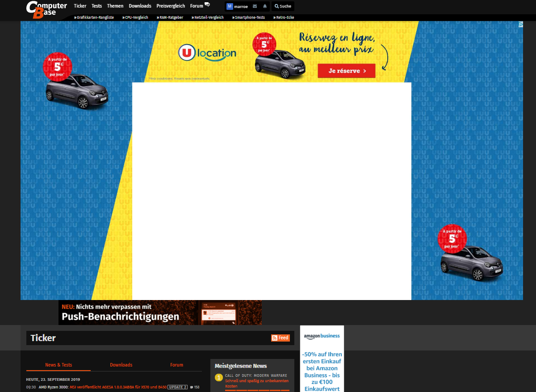Open the MSI AGESA 1.0.0.3ABBA news article

click(118, 387)
